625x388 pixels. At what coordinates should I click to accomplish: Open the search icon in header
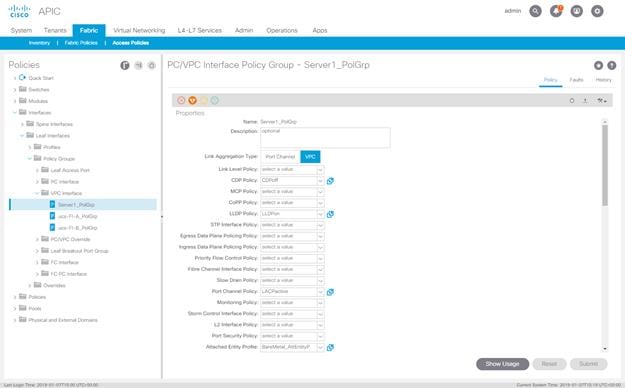(x=535, y=11)
